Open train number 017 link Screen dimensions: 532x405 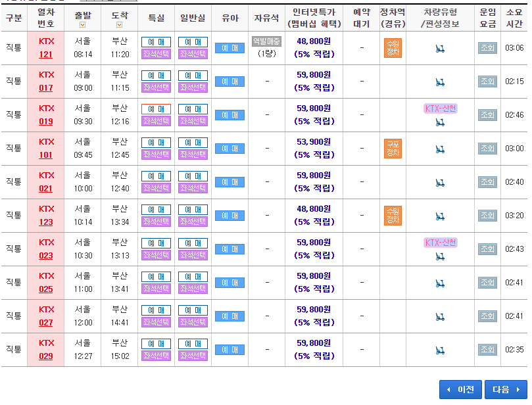(x=46, y=88)
